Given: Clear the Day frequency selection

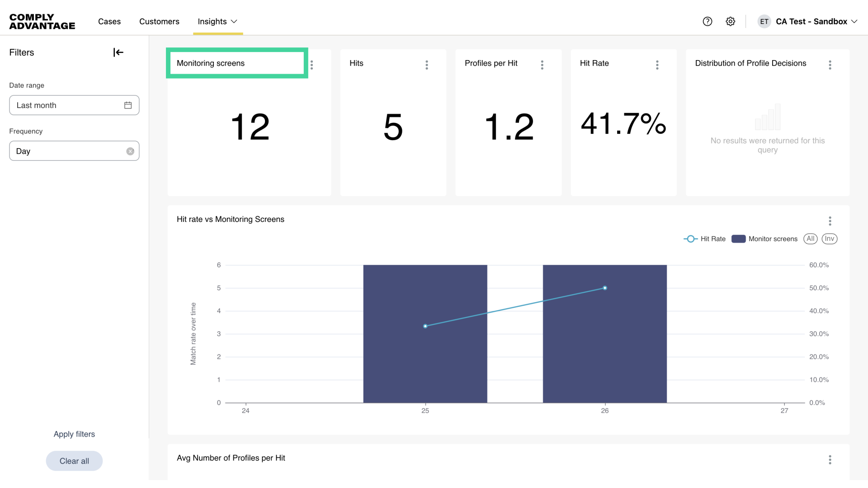Looking at the screenshot, I should point(130,151).
